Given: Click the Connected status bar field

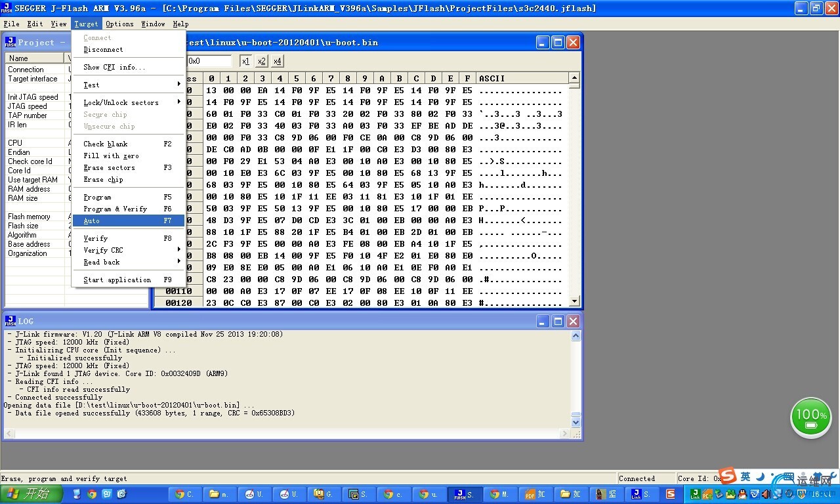Looking at the screenshot, I should coord(646,478).
